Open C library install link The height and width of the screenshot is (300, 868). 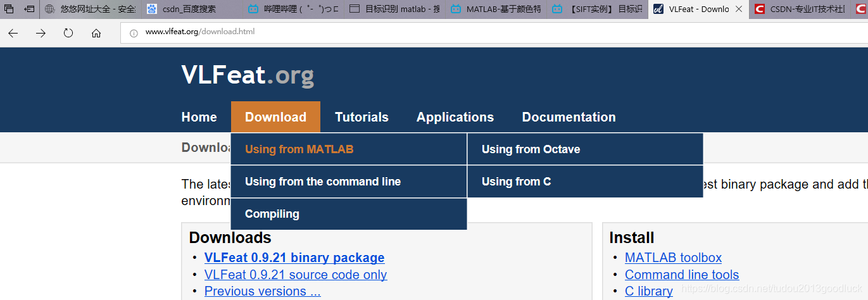649,291
